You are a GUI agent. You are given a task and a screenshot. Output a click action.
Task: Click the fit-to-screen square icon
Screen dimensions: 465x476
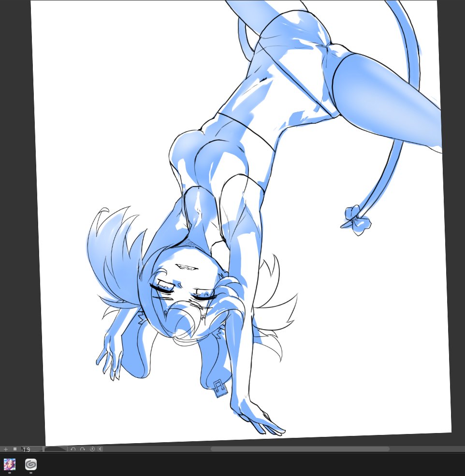click(x=15, y=449)
